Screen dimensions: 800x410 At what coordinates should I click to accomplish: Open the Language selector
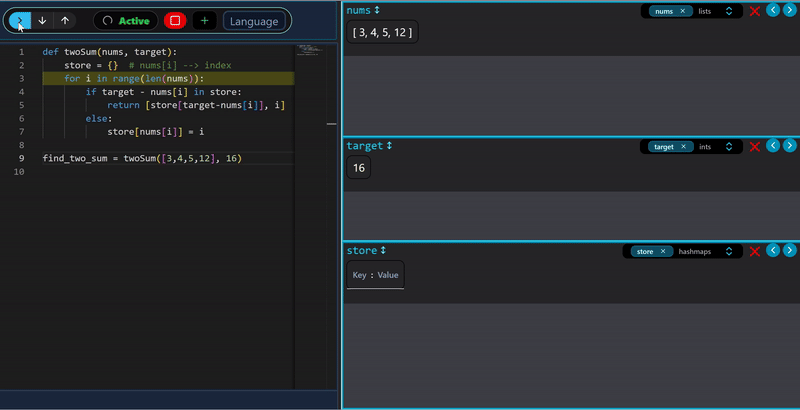click(x=254, y=21)
